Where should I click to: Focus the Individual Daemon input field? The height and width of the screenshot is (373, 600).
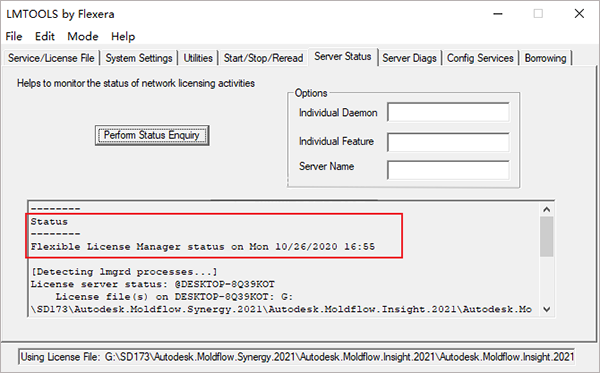[x=448, y=112]
